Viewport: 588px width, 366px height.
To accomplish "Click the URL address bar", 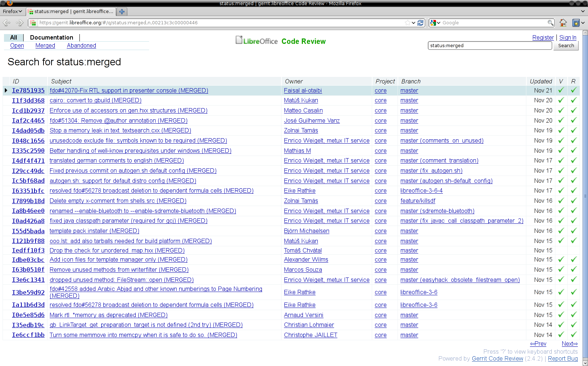I will [x=221, y=23].
